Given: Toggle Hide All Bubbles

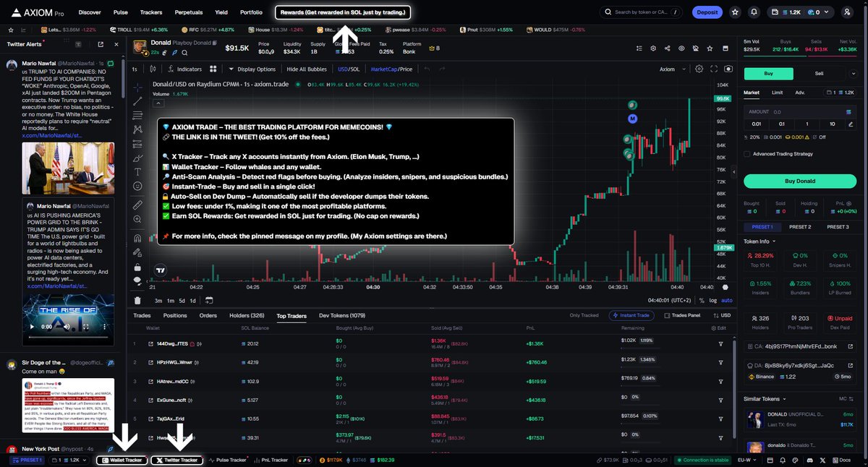Looking at the screenshot, I should coord(307,69).
